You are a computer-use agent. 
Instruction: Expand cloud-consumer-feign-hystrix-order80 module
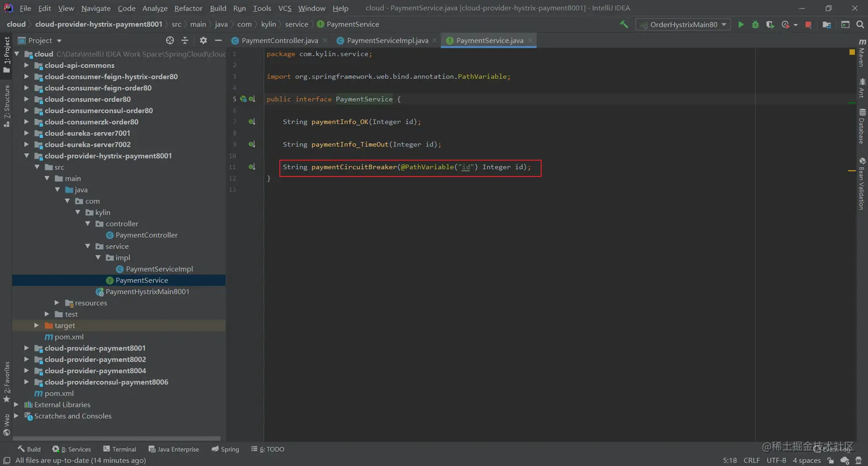pos(26,76)
